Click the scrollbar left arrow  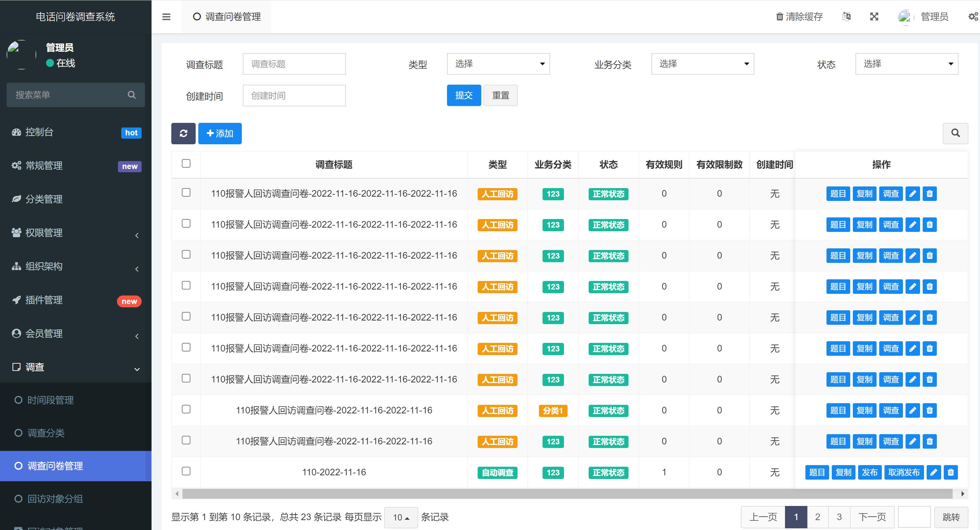(x=177, y=494)
